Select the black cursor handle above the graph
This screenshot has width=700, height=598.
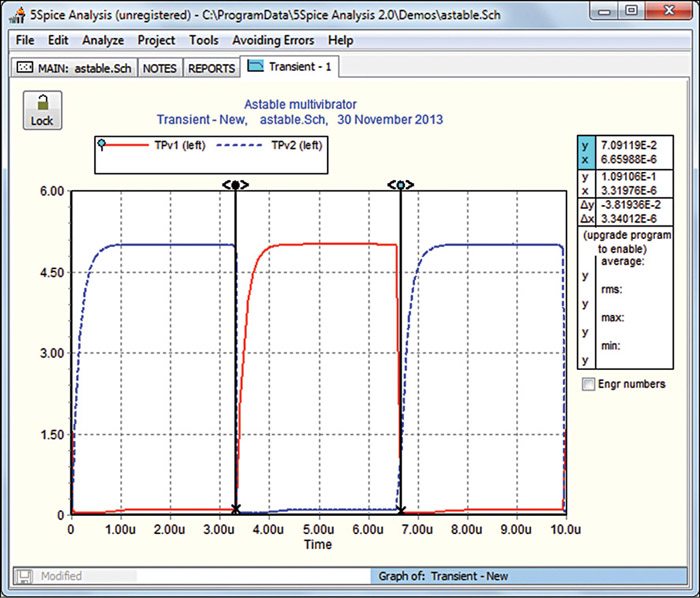pos(235,184)
